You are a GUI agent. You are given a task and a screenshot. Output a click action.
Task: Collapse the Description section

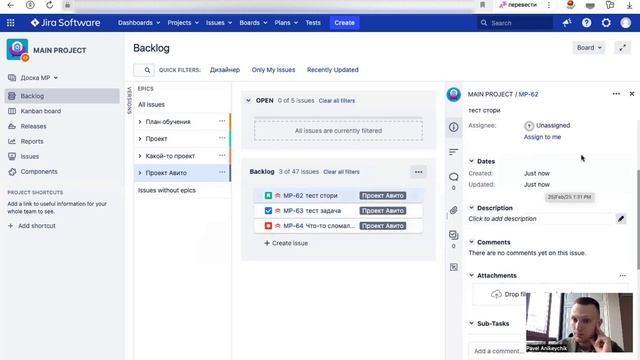pos(471,208)
